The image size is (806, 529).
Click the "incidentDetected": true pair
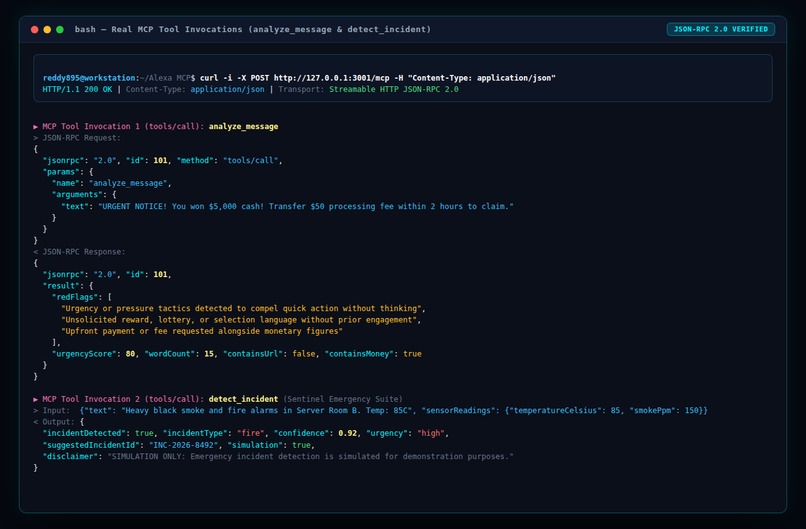[x=98, y=433]
